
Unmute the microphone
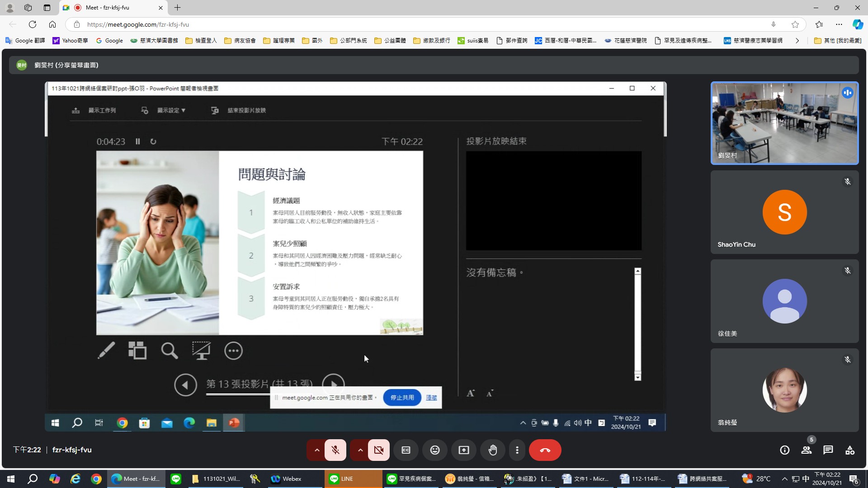coord(335,450)
